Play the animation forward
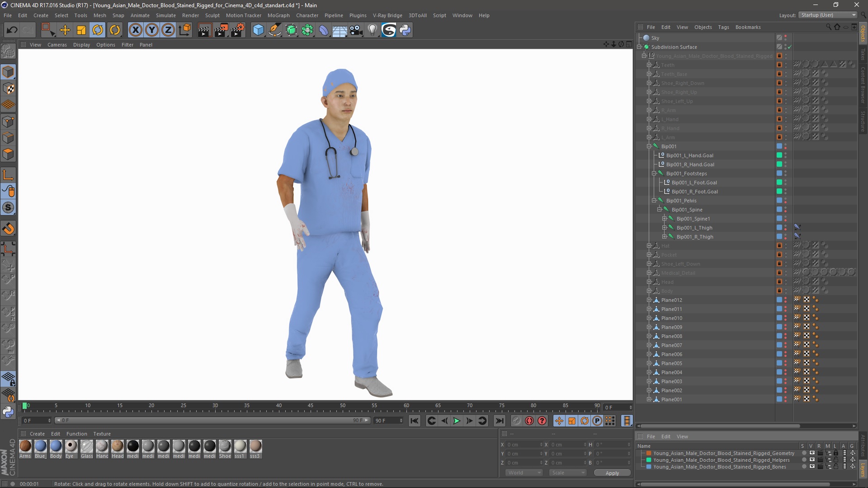Image resolution: width=868 pixels, height=488 pixels. pos(457,421)
